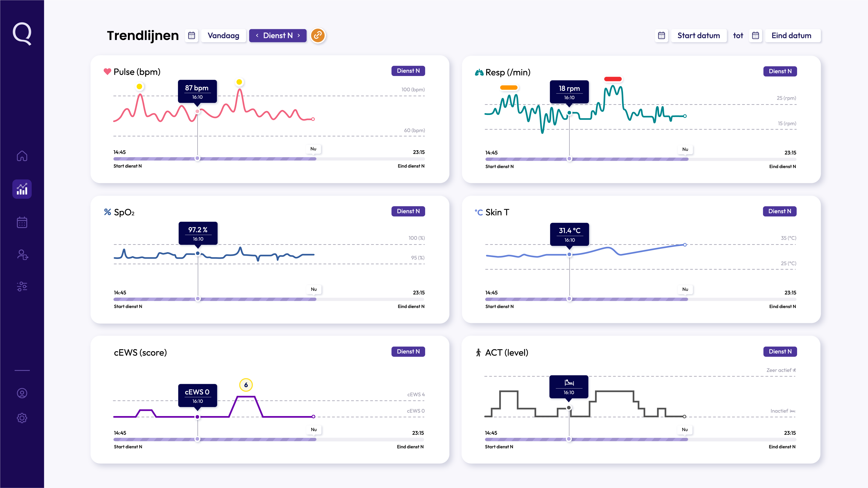Toggle the orange link charts button
Viewport: 868px width, 488px height.
point(318,35)
